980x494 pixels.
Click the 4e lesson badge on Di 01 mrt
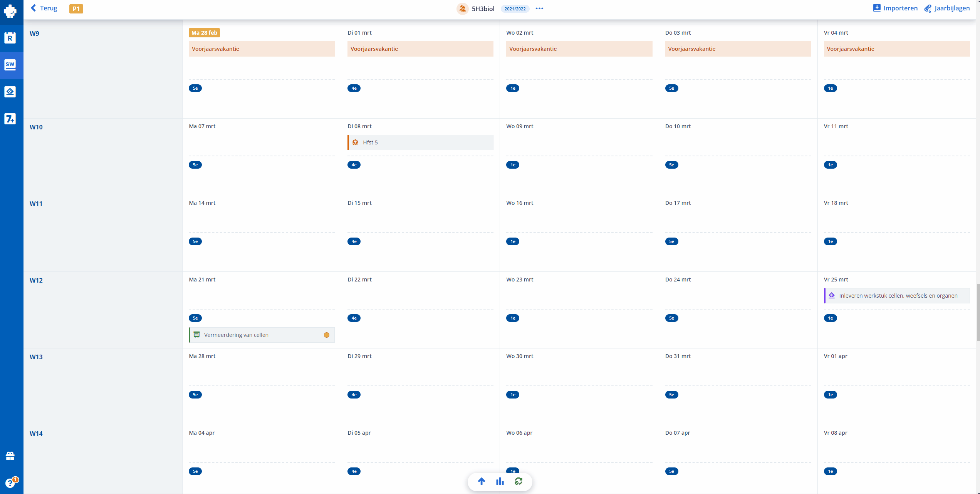[x=354, y=88]
